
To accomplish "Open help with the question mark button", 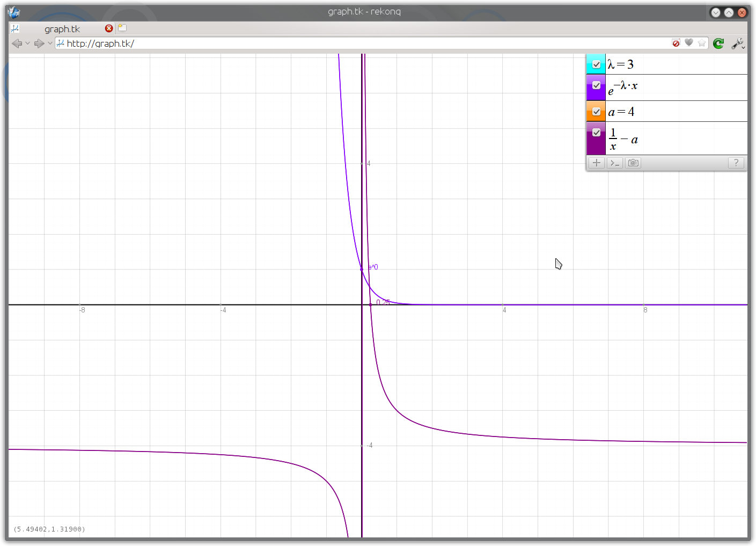I will tap(736, 163).
